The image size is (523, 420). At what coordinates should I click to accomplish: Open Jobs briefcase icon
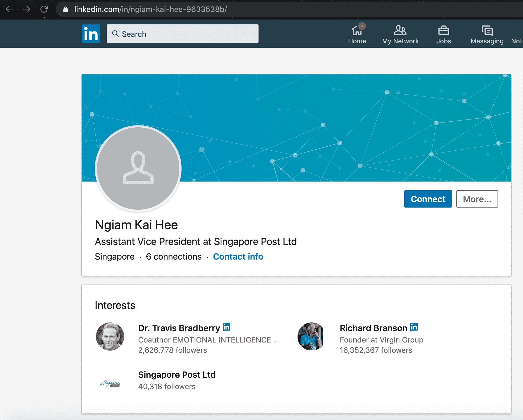tap(444, 30)
